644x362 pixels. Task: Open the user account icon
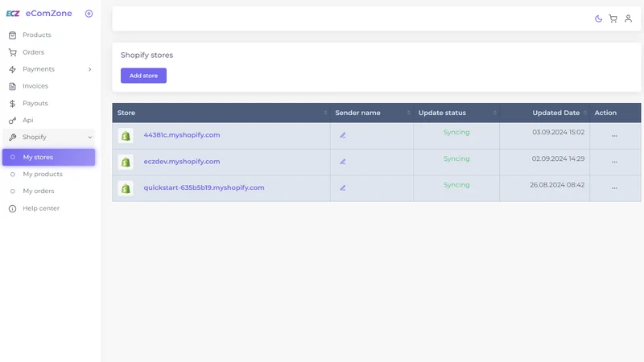pos(628,19)
